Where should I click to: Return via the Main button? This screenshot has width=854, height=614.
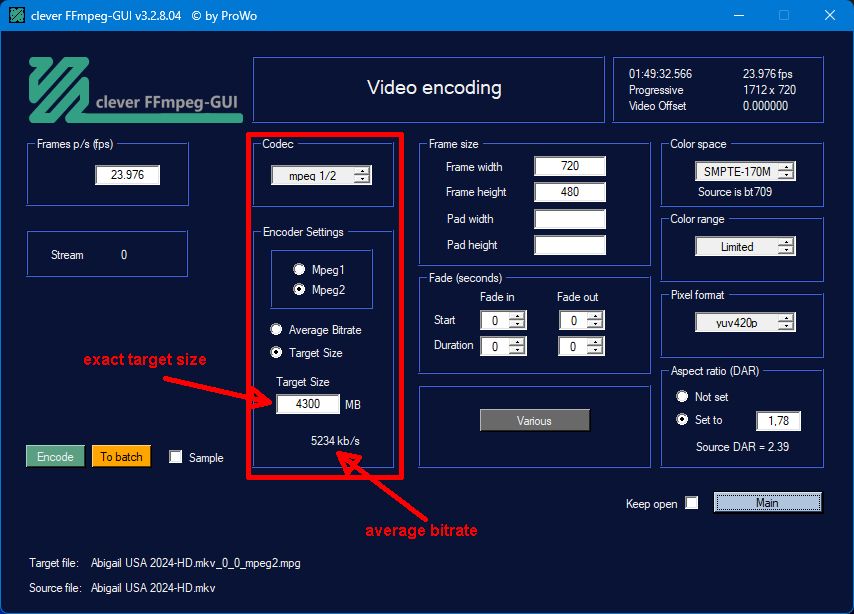coord(767,502)
